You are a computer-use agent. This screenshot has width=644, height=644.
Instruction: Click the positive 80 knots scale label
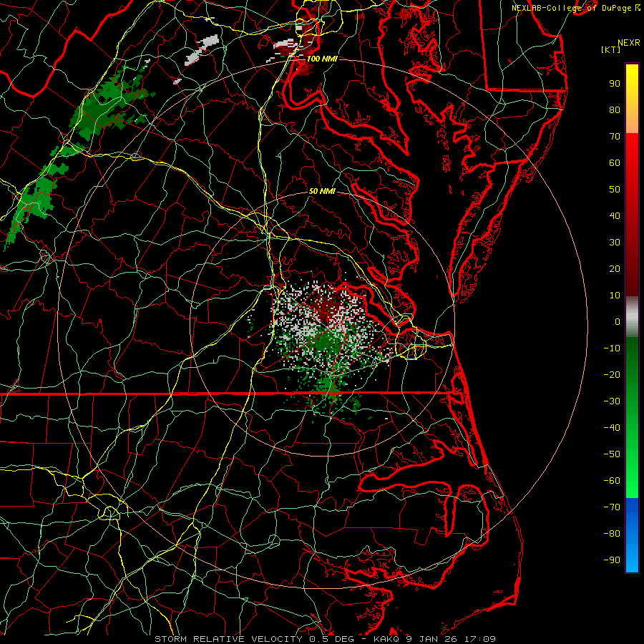tap(615, 109)
